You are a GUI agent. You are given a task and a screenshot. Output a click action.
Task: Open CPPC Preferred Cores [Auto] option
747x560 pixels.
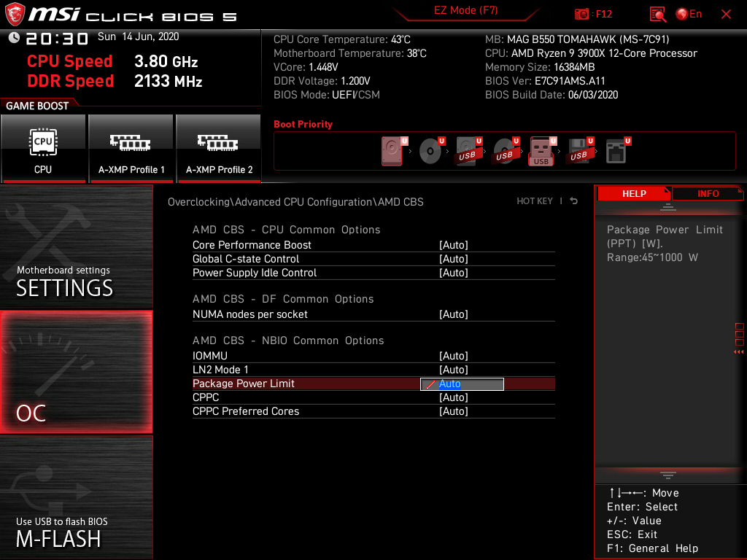[454, 411]
